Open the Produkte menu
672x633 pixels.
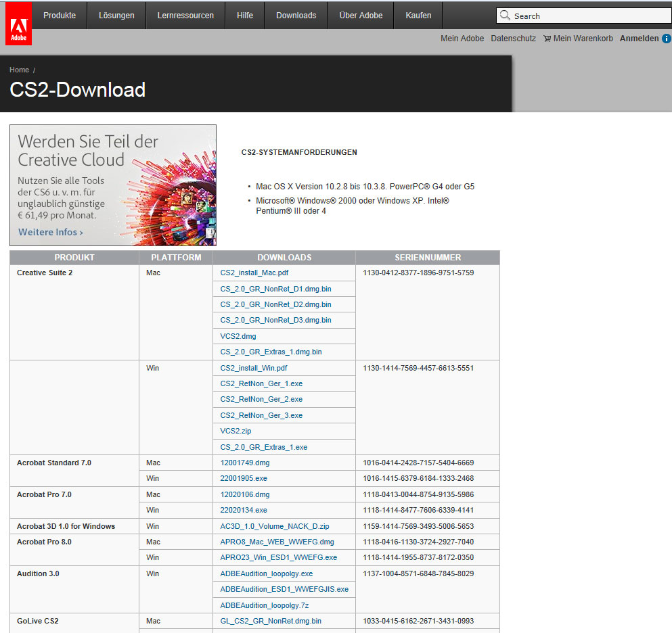[x=60, y=16]
